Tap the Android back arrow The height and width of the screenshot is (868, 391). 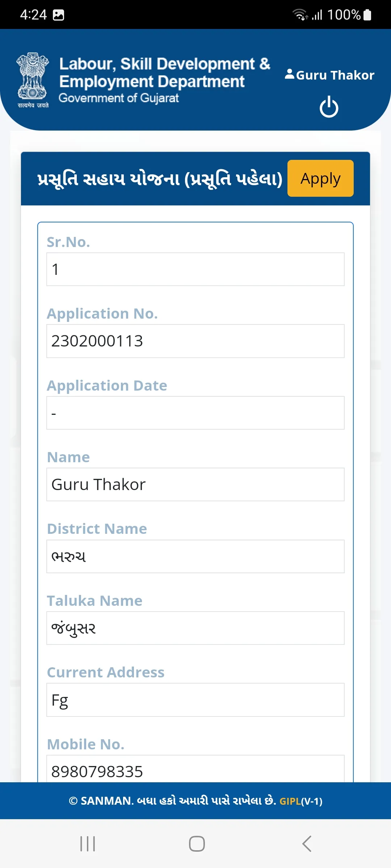coord(307,844)
